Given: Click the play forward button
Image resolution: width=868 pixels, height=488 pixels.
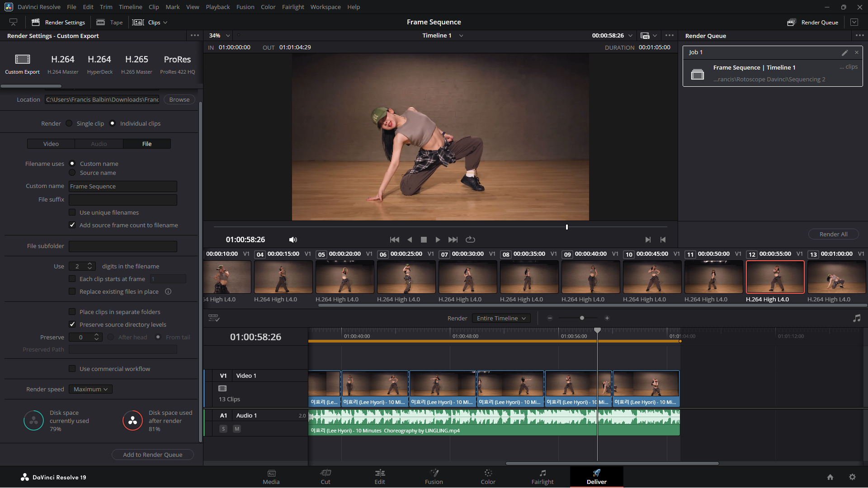Looking at the screenshot, I should point(438,239).
